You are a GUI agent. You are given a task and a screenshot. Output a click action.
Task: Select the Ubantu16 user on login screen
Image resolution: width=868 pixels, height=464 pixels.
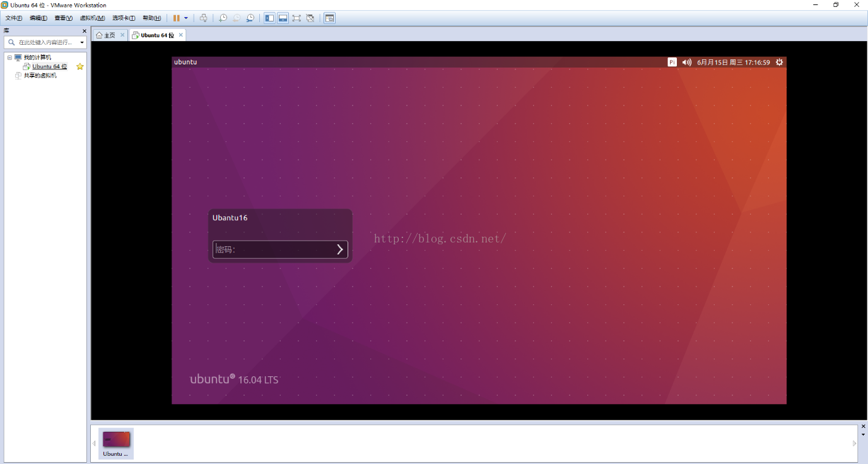(230, 218)
